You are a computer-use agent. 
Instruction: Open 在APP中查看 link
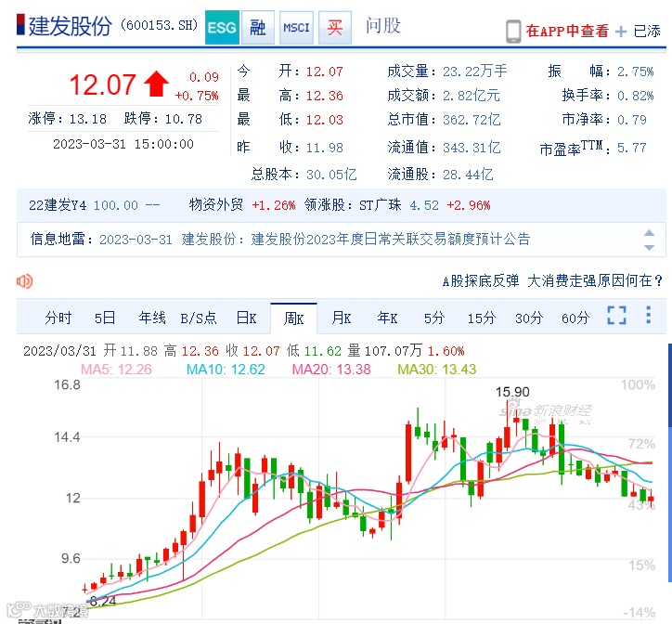point(567,31)
